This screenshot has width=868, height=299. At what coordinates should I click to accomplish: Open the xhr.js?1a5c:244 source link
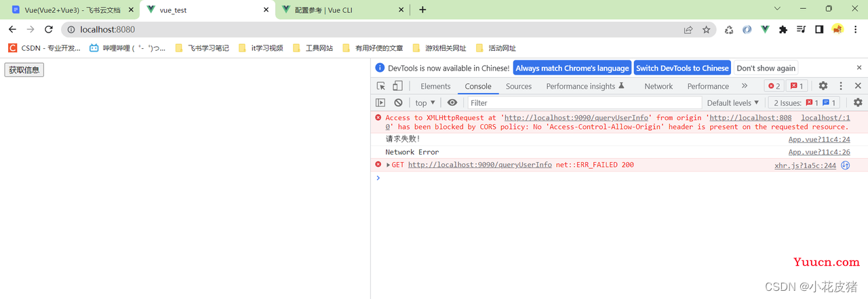tap(805, 165)
